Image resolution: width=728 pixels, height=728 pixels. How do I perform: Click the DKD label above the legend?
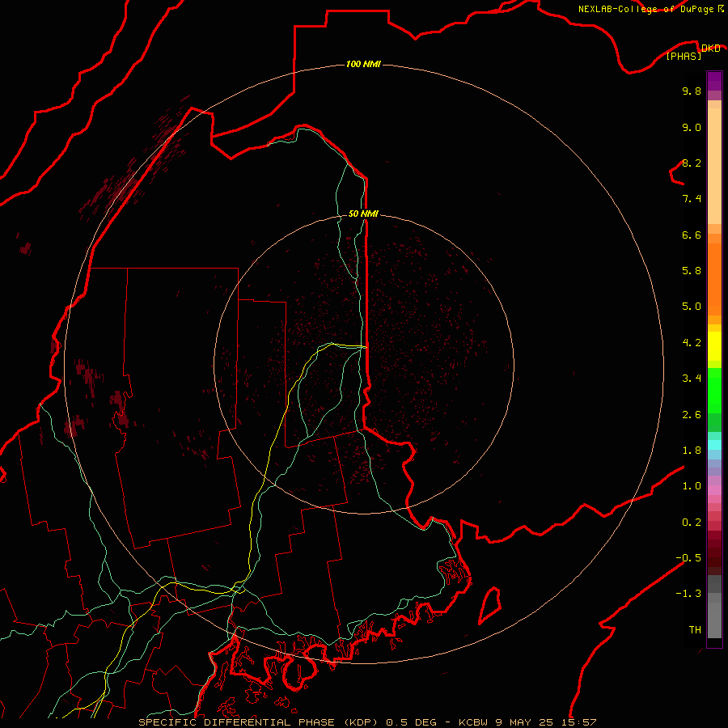(711, 48)
